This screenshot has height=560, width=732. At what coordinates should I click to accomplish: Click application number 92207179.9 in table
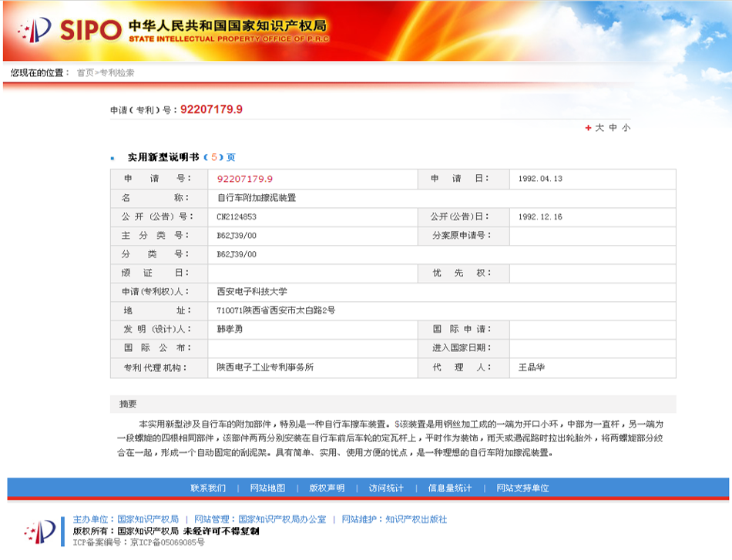(x=245, y=179)
